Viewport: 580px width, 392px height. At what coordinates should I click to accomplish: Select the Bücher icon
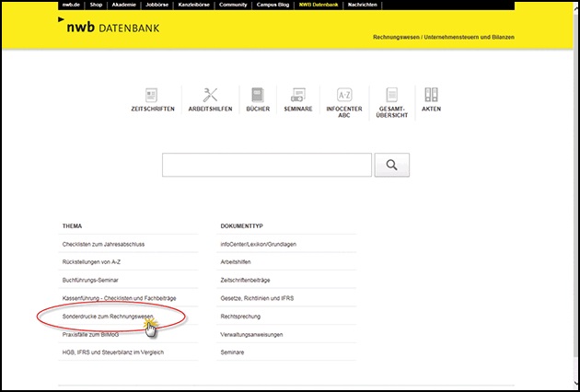[x=258, y=95]
